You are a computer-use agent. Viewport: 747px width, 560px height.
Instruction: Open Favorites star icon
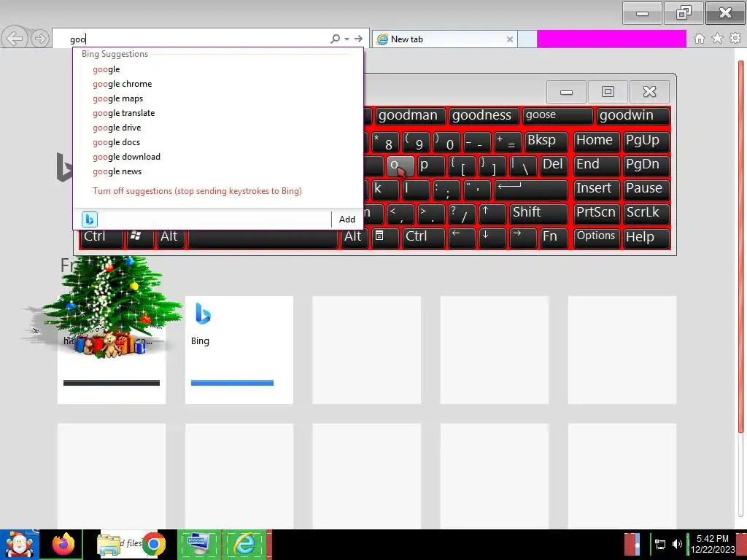[x=718, y=38]
